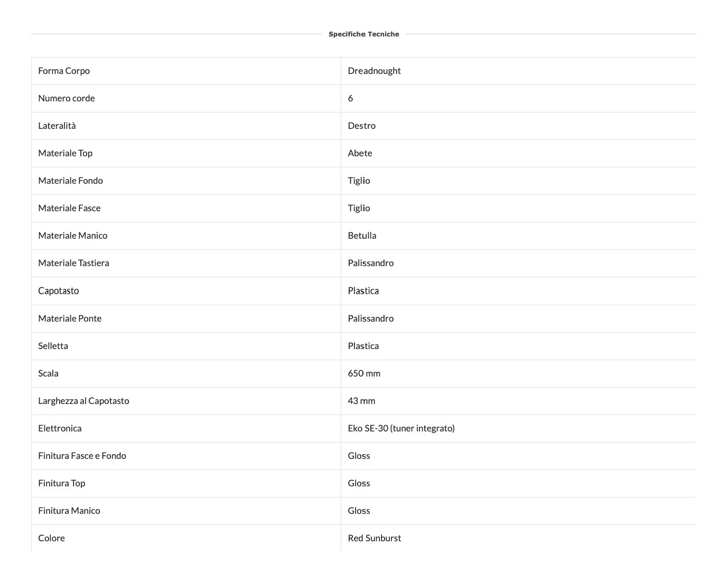Screen dimensions: 728x583
Task: Click the Betulla neck material value
Action: coord(362,236)
